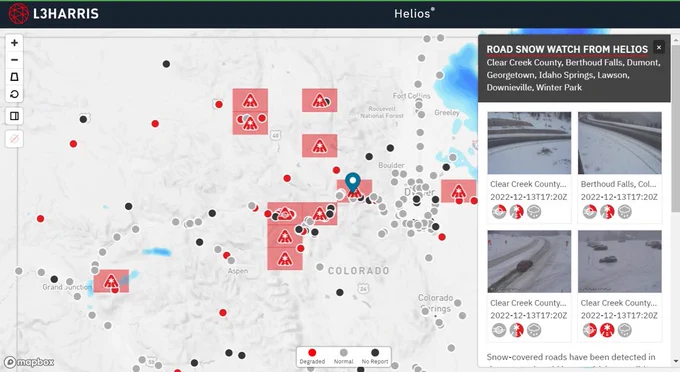Click the Fort Collins map label
680x372 pixels.
coord(412,96)
